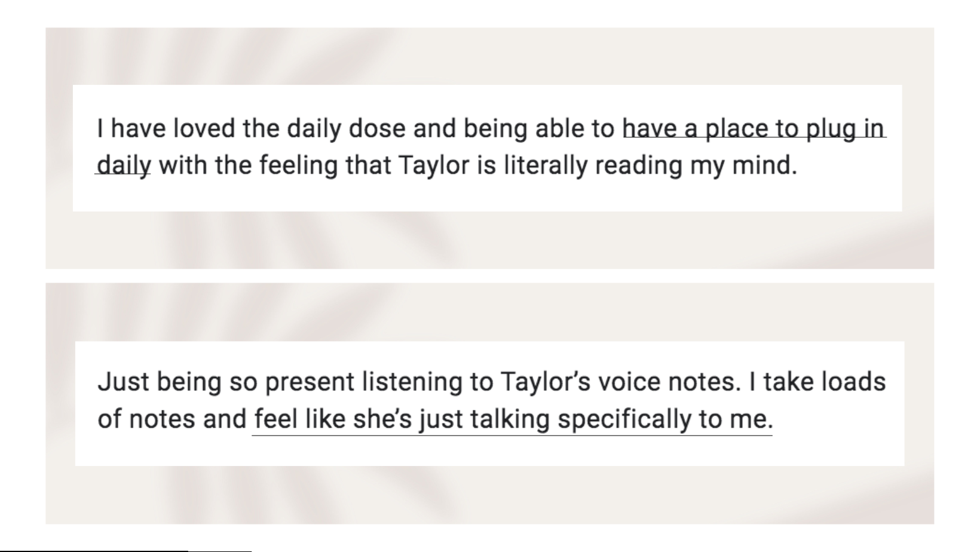The image size is (980, 552).
Task: Select the "I have loved the daily dose" testimonial card
Action: tap(488, 148)
